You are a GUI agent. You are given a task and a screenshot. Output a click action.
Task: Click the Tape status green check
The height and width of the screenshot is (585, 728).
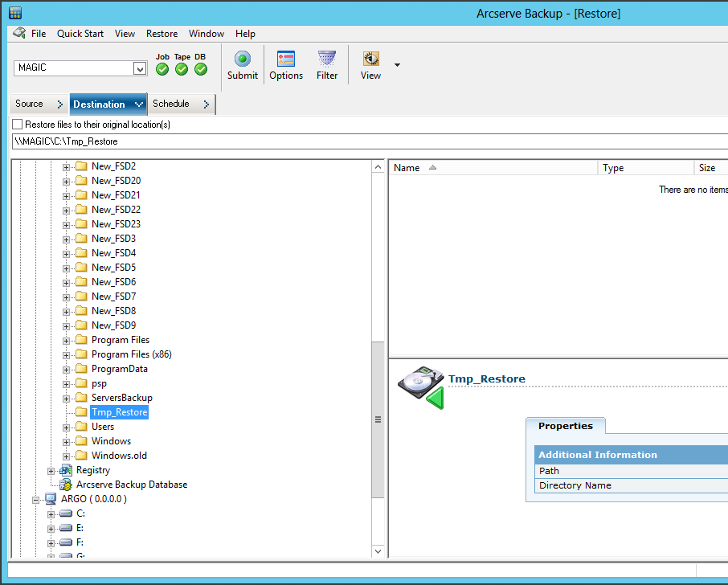tap(182, 69)
